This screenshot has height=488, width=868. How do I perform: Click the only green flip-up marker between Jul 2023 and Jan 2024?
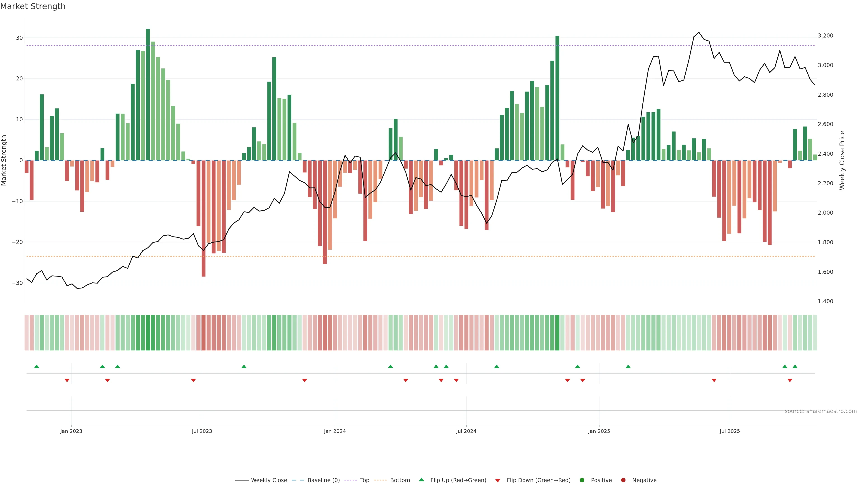pos(244,366)
